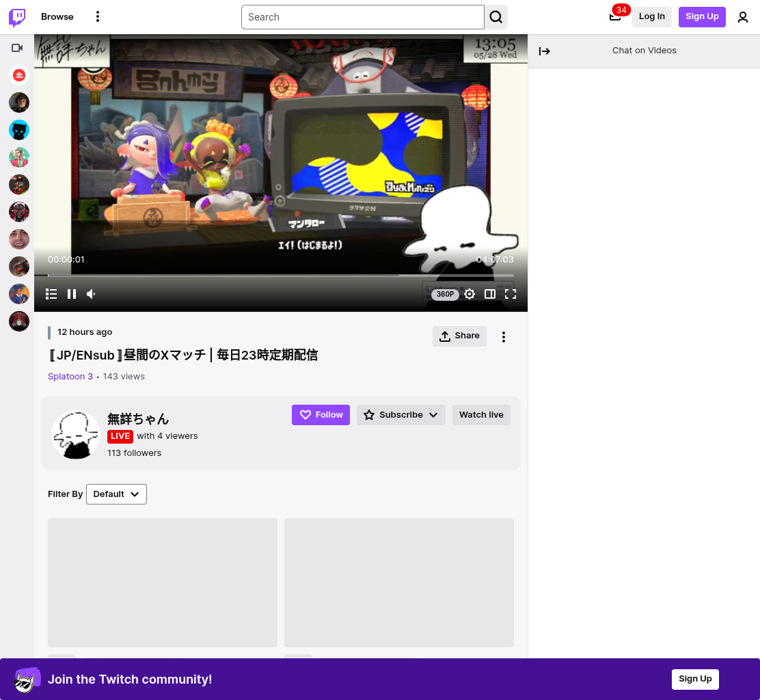Pause the video playback
The width and height of the screenshot is (760, 700).
(72, 294)
